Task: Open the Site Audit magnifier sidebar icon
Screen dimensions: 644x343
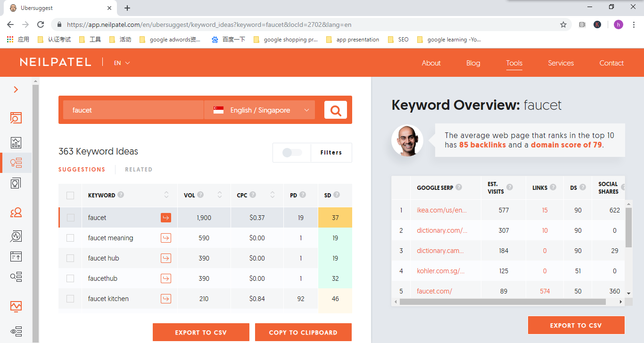Action: 16,236
